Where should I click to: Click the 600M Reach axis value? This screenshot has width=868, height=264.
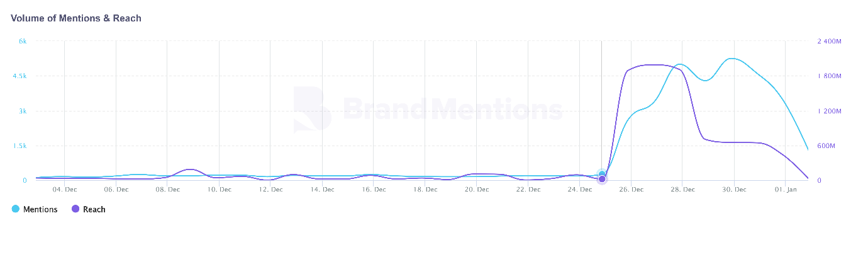[826, 146]
